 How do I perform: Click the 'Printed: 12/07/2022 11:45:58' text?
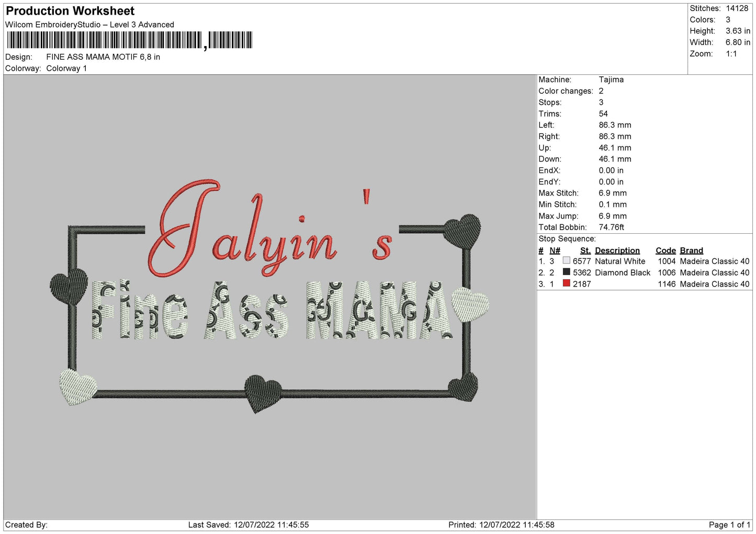[501, 525]
